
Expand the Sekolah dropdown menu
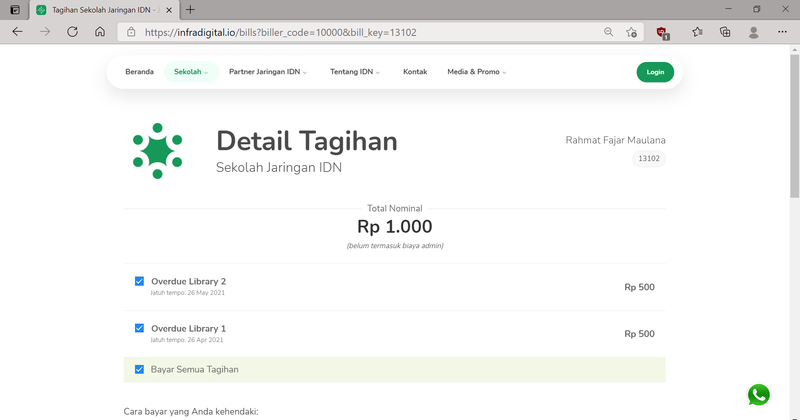click(x=191, y=72)
